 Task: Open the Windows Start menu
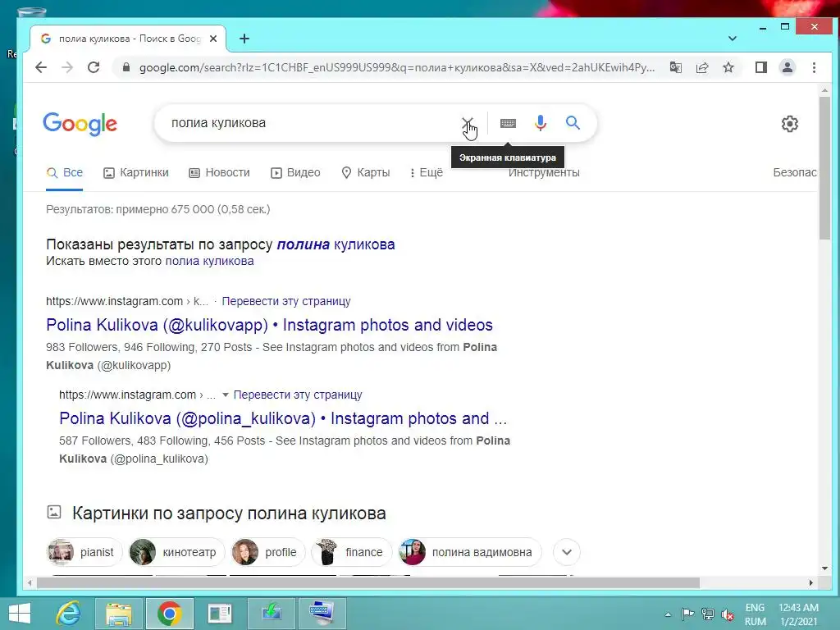(20, 614)
